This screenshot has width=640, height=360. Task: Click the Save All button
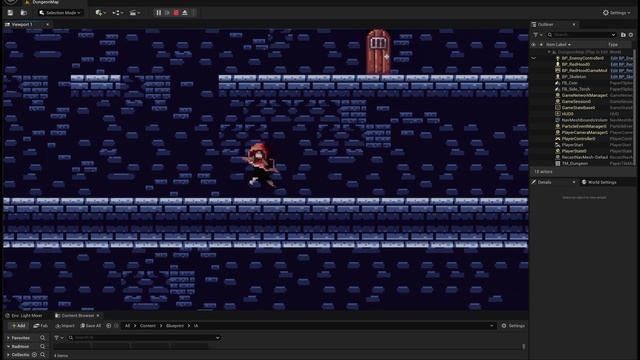(91, 326)
